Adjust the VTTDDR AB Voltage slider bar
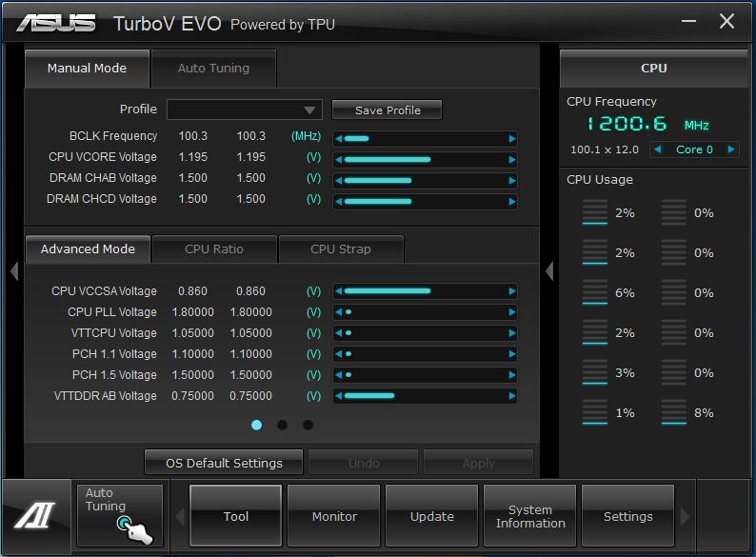The image size is (756, 557). (x=426, y=396)
